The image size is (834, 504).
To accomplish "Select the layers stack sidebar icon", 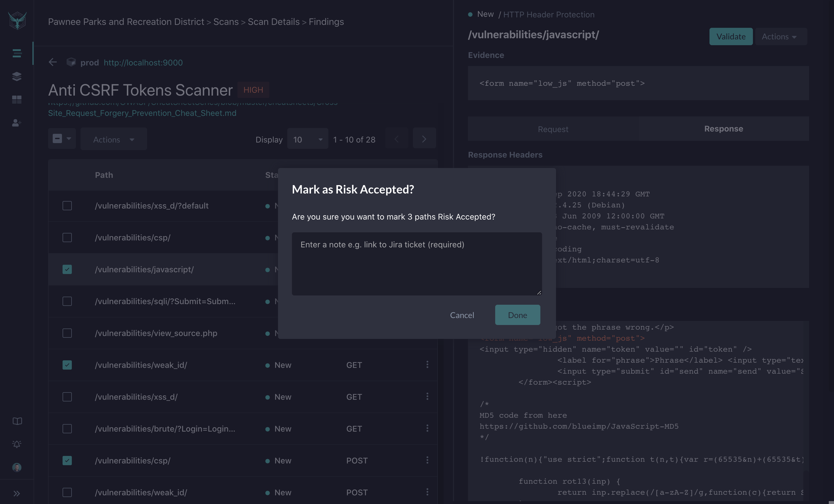I will (x=17, y=76).
